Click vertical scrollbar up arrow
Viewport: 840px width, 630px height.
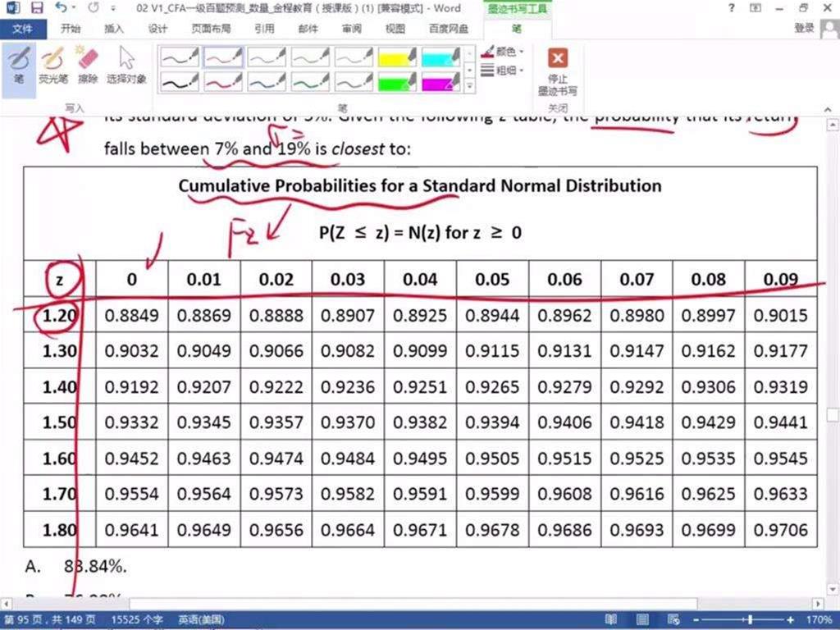(x=833, y=125)
